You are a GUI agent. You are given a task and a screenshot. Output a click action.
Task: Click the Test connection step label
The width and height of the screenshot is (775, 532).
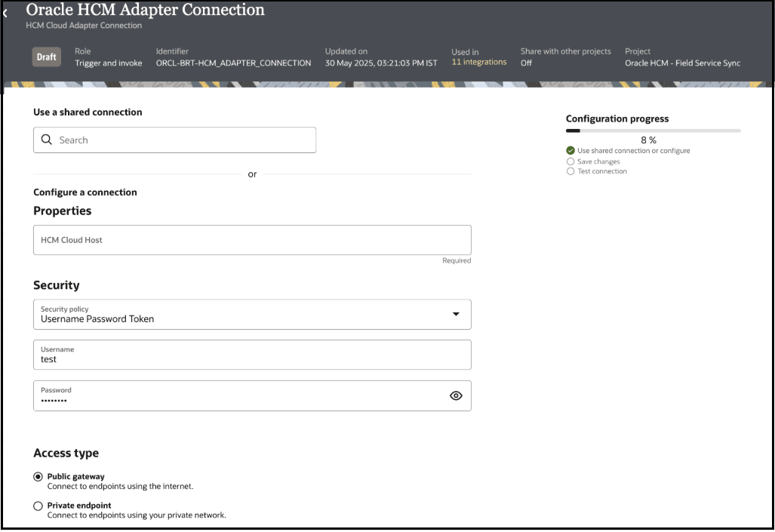tap(602, 171)
